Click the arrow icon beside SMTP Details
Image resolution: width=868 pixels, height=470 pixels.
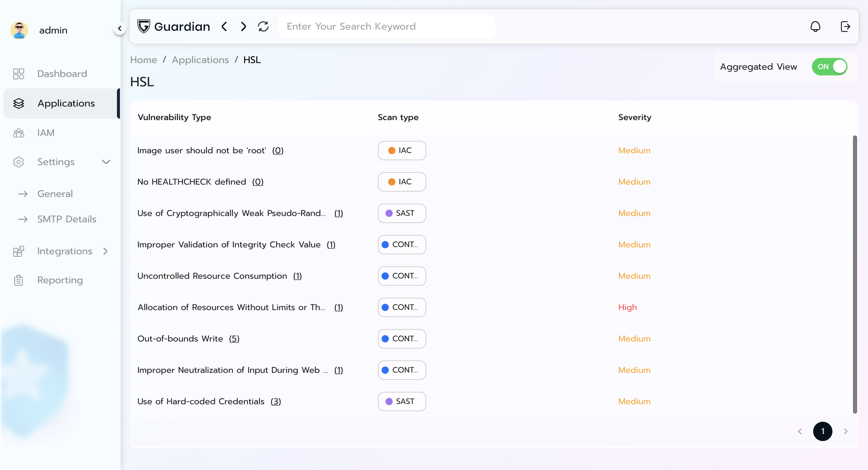click(23, 220)
